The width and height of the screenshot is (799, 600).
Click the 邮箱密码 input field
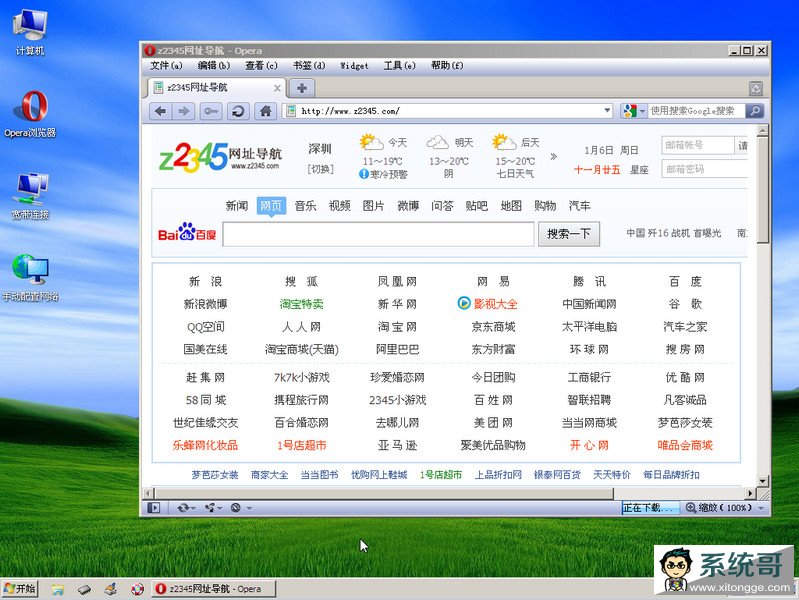click(x=704, y=169)
